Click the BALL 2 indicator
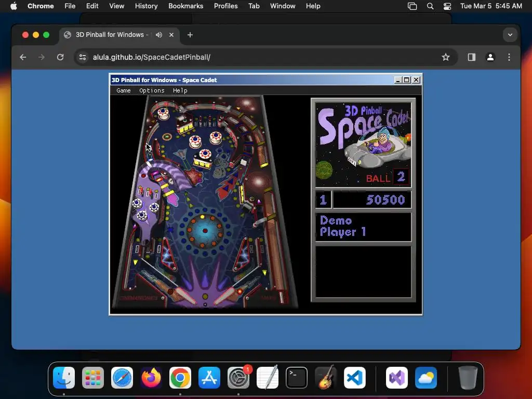Screen dimensions: 532x399 pos(388,178)
